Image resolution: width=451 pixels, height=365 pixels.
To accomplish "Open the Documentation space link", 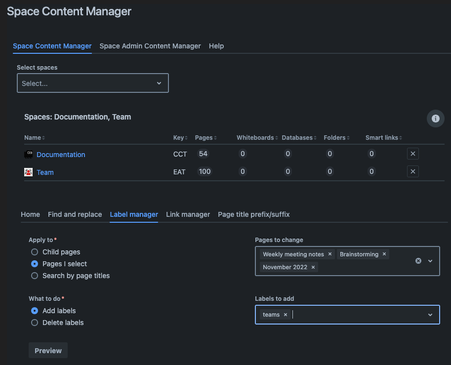I will (x=61, y=154).
